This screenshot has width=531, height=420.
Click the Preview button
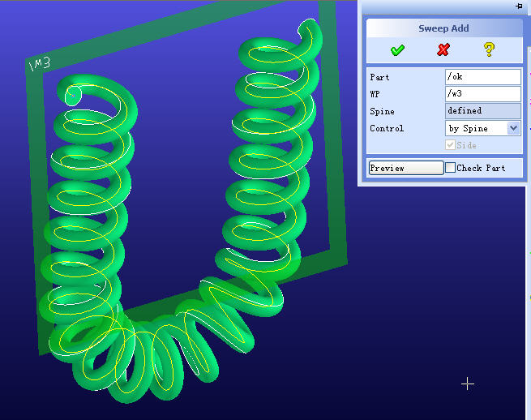coord(406,168)
